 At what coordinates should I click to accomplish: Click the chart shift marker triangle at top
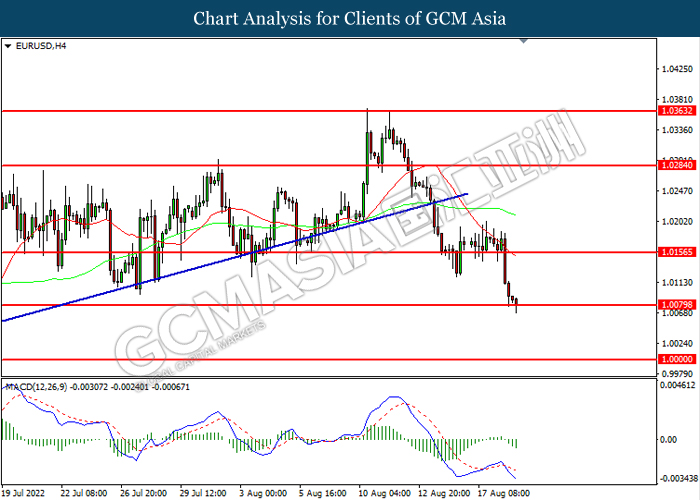(524, 41)
